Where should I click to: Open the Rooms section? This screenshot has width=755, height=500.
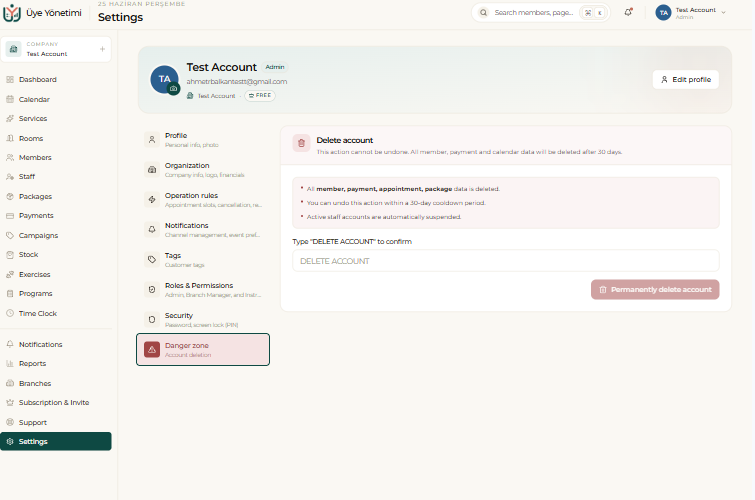55,138
